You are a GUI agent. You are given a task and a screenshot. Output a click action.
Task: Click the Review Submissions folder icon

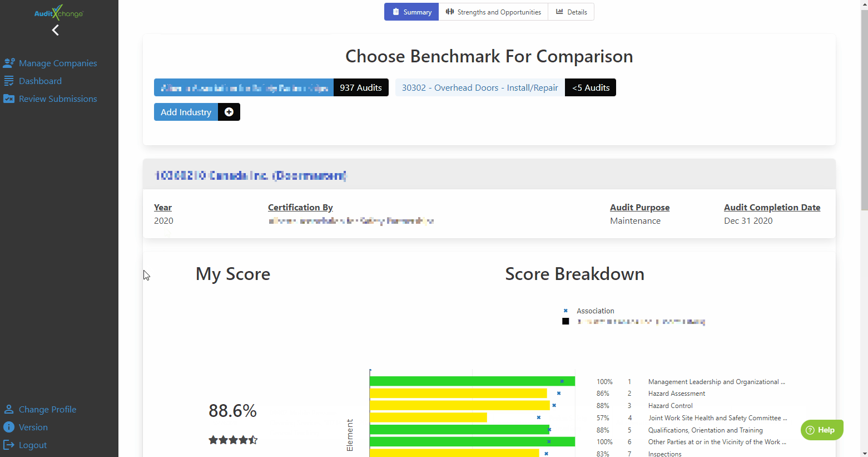(9, 99)
